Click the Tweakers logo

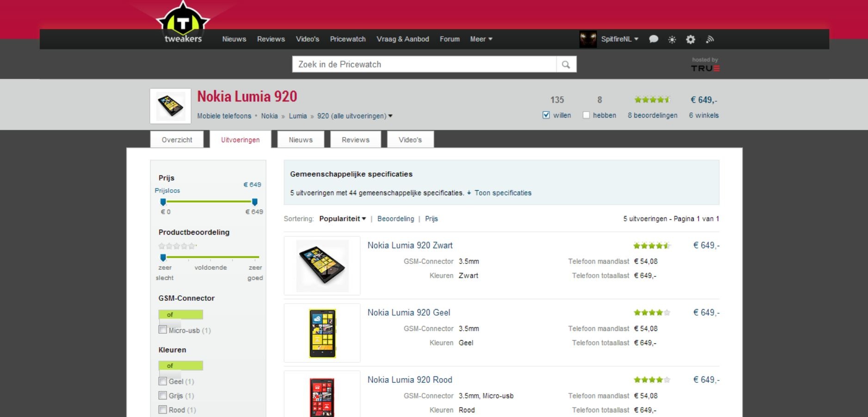point(183,23)
